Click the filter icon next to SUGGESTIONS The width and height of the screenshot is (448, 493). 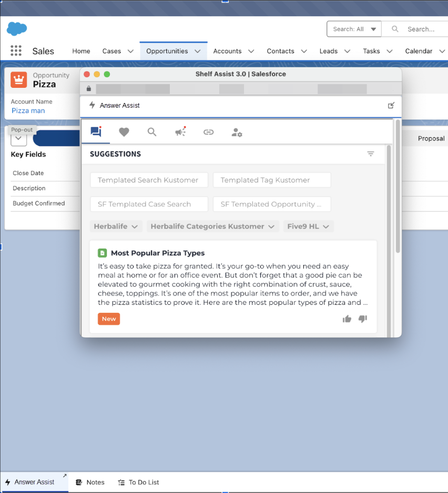point(371,154)
